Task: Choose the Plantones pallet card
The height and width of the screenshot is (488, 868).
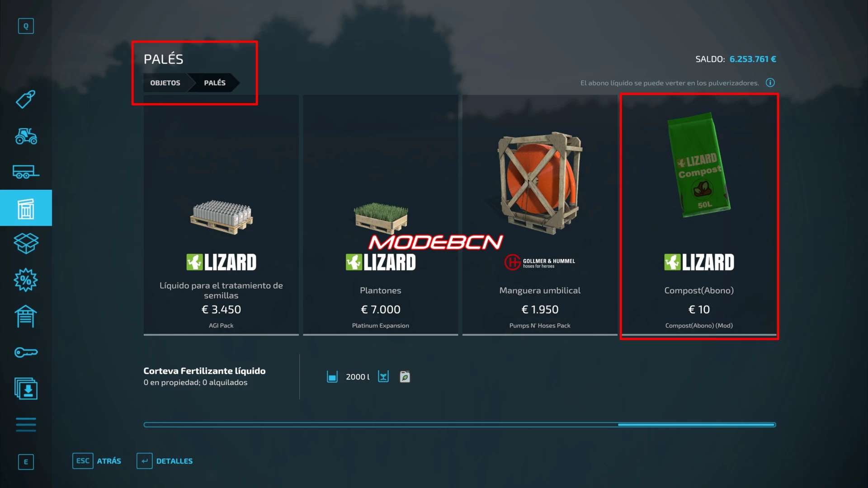Action: [x=381, y=216]
